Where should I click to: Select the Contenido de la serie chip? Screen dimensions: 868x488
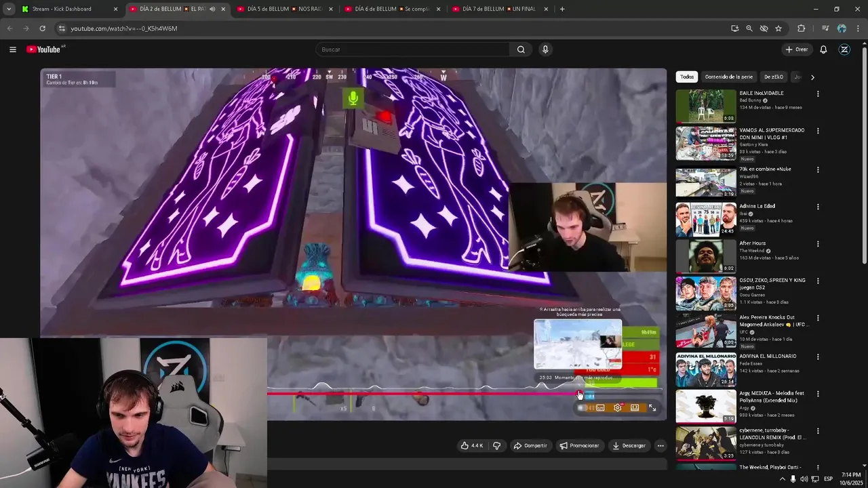729,77
